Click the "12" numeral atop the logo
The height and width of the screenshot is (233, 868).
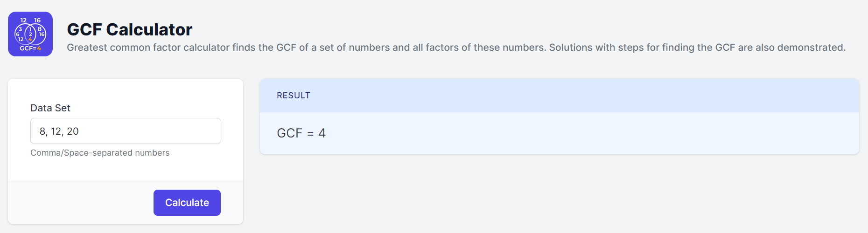coord(24,21)
